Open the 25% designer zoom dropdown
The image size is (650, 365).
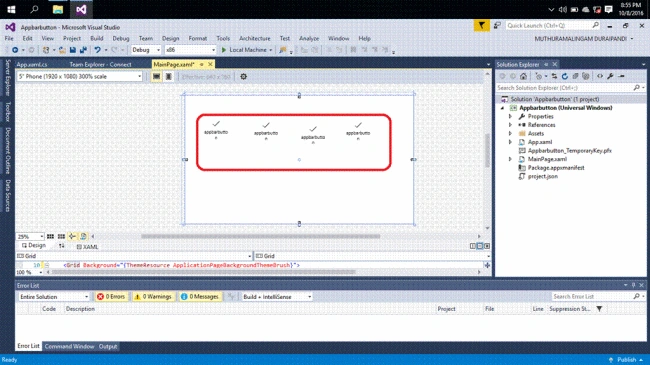[x=30, y=236]
